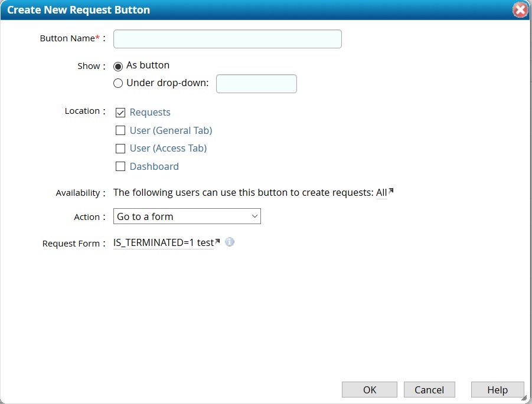Viewport: 532px width, 404px height.
Task: Check the User (Access Tab) checkbox
Action: pyautogui.click(x=120, y=148)
